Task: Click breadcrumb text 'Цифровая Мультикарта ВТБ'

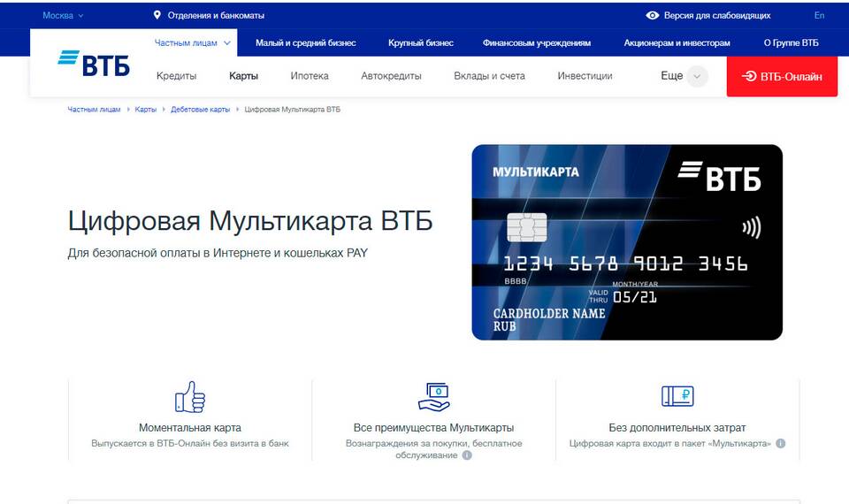Action: tap(293, 110)
